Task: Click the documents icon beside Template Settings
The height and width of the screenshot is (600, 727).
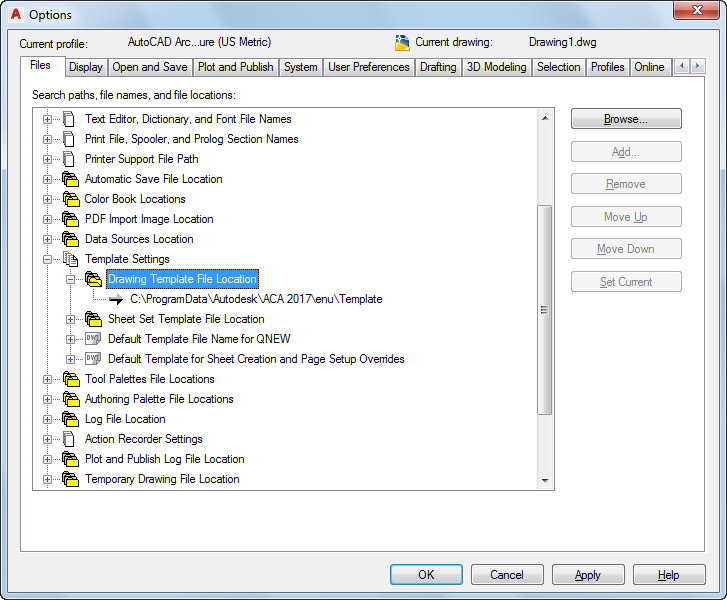Action: (x=70, y=259)
